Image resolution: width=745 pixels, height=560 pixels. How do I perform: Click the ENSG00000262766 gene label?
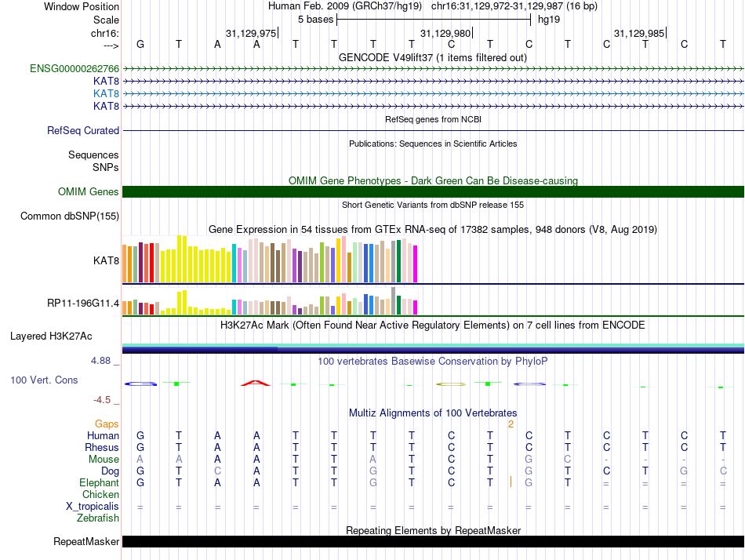[74, 69]
